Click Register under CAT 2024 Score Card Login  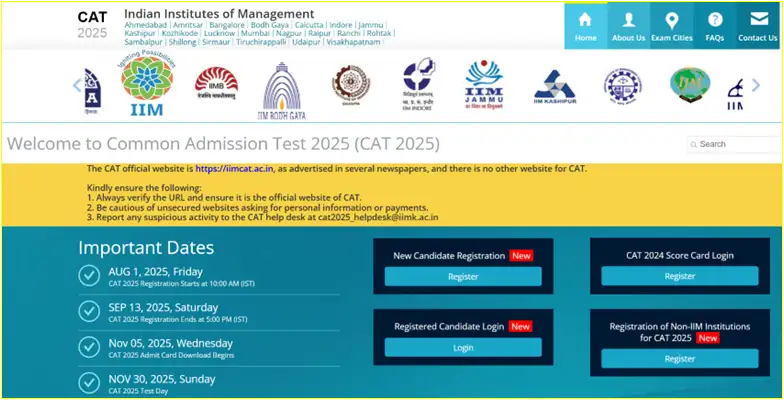coord(680,276)
